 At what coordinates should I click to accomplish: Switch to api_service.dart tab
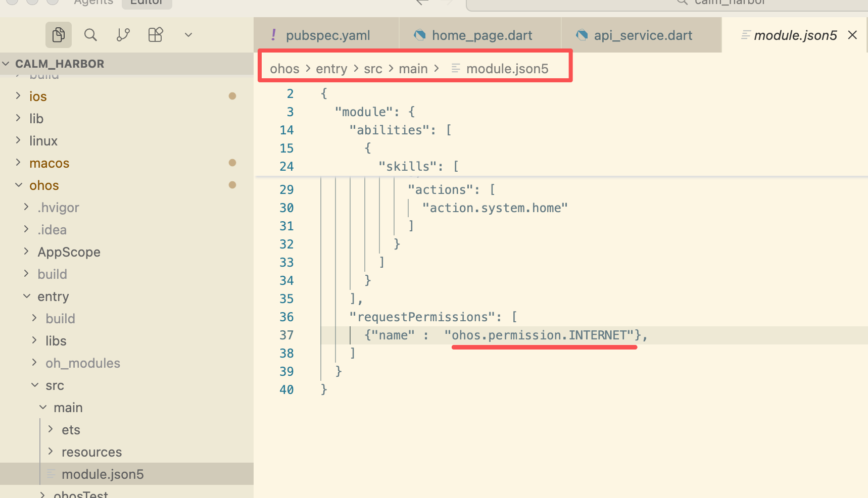pos(641,35)
